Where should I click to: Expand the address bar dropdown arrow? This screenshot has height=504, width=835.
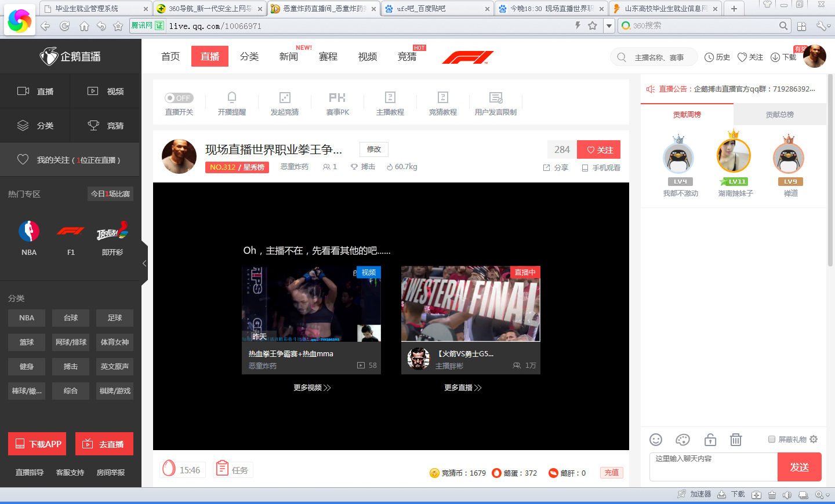(x=609, y=25)
